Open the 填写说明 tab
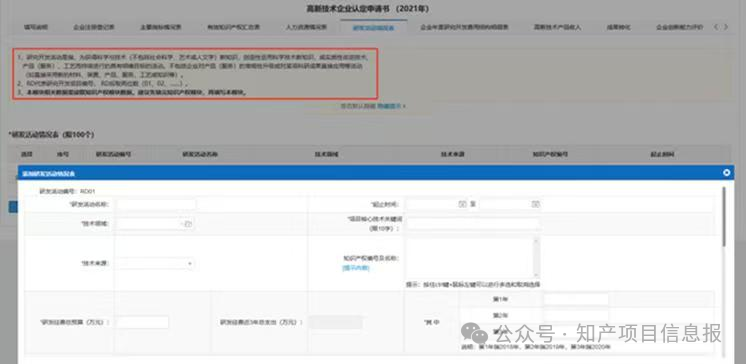Screen dimensions: 746x364 [36, 28]
